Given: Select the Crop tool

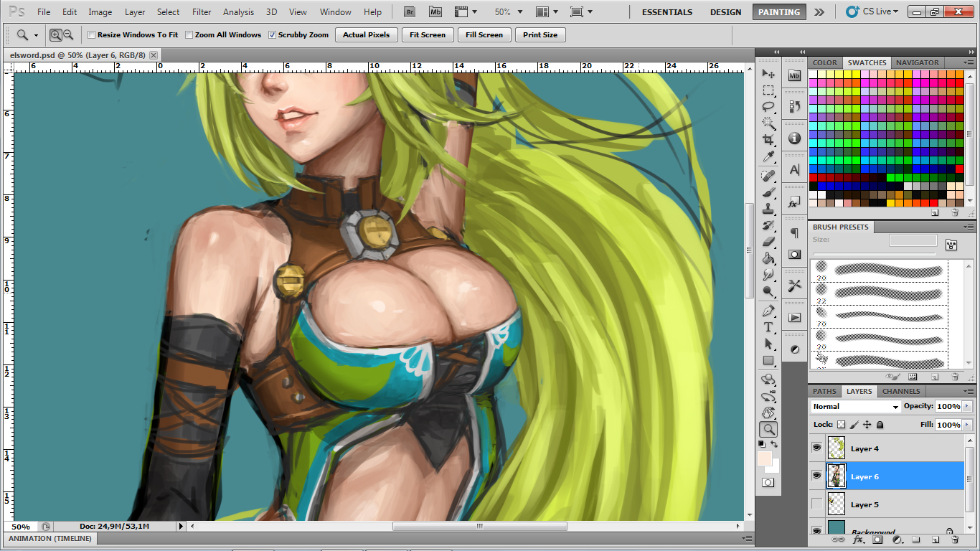Looking at the screenshot, I should coord(768,140).
